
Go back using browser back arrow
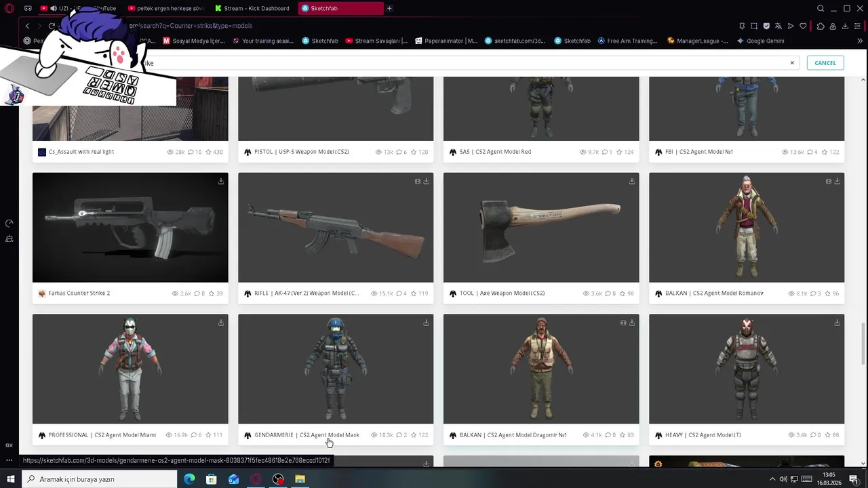[27, 26]
